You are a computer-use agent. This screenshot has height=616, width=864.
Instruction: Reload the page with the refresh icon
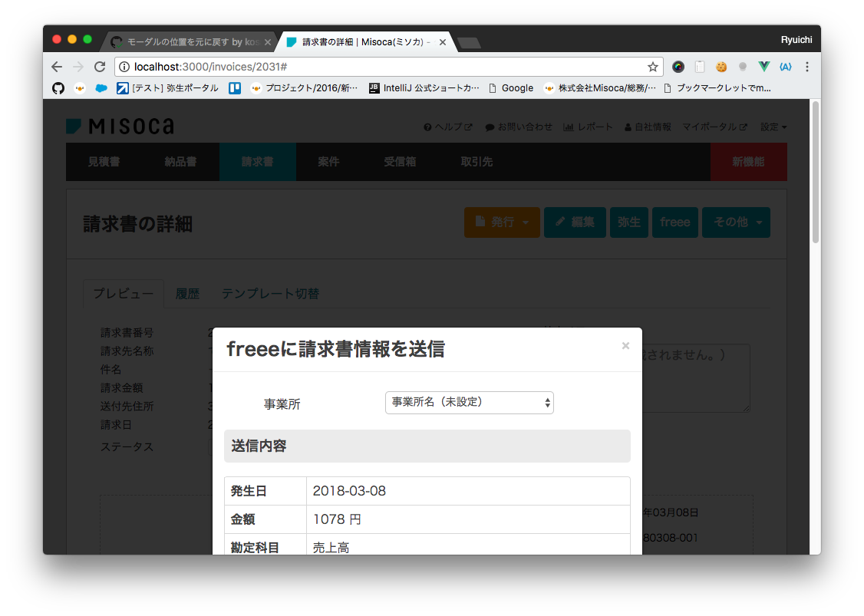coord(100,67)
